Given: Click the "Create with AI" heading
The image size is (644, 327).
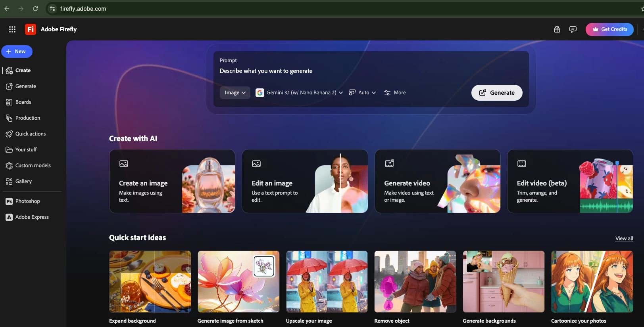Looking at the screenshot, I should pos(133,139).
